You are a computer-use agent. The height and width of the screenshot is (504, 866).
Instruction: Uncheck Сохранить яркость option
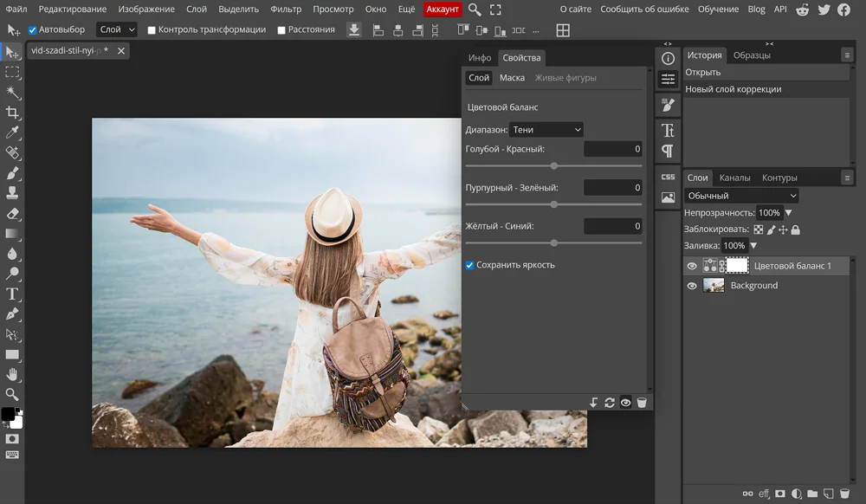click(470, 265)
